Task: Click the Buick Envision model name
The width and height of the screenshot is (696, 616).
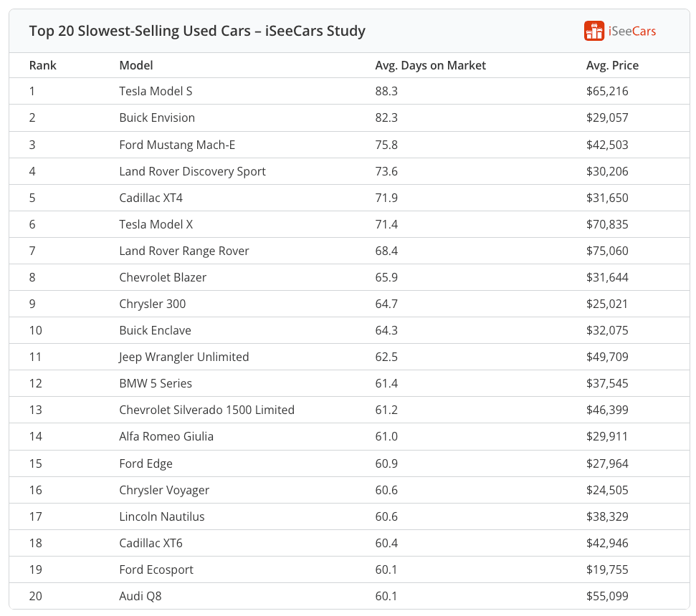Action: pyautogui.click(x=157, y=117)
